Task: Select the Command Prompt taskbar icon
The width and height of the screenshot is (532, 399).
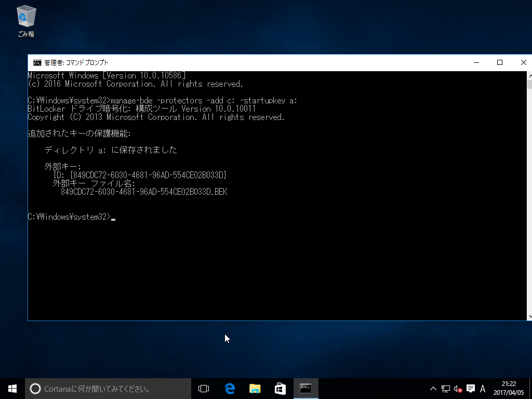Action: coord(305,389)
